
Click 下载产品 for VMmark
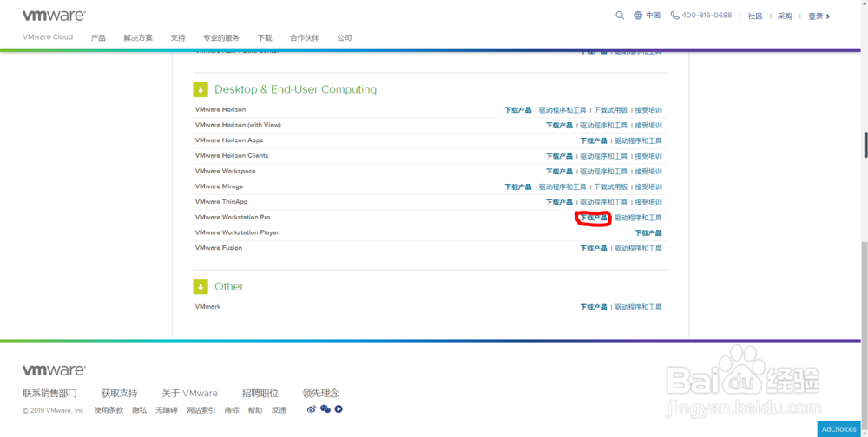(594, 307)
